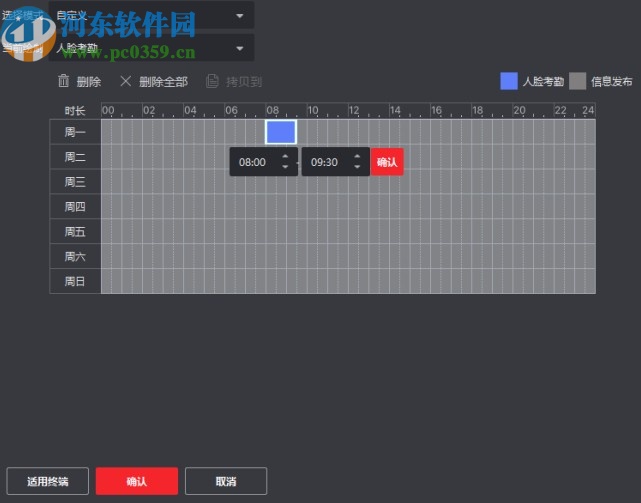Click the 取消 button
This screenshot has width=641, height=503.
pos(226,481)
